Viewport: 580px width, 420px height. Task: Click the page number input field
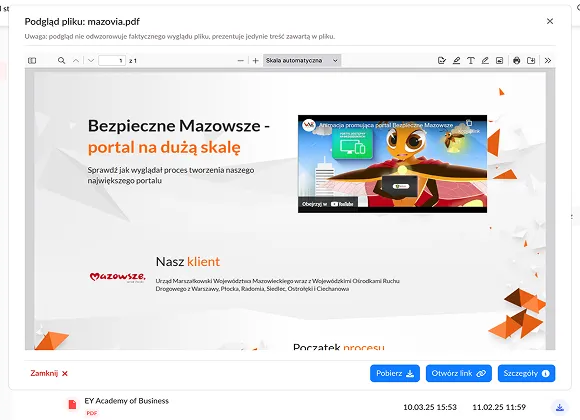112,60
